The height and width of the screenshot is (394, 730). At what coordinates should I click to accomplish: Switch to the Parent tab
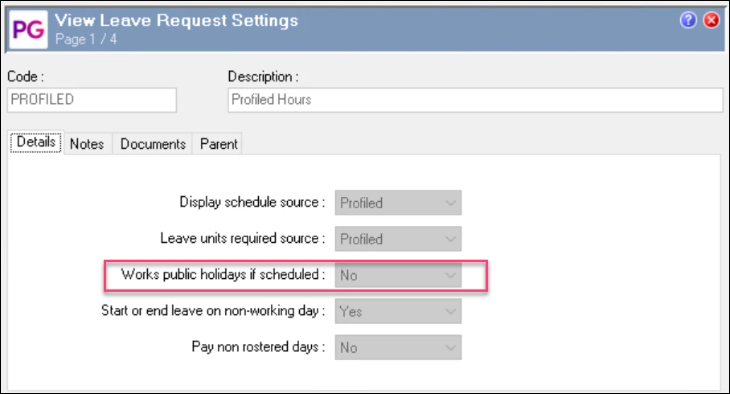218,144
